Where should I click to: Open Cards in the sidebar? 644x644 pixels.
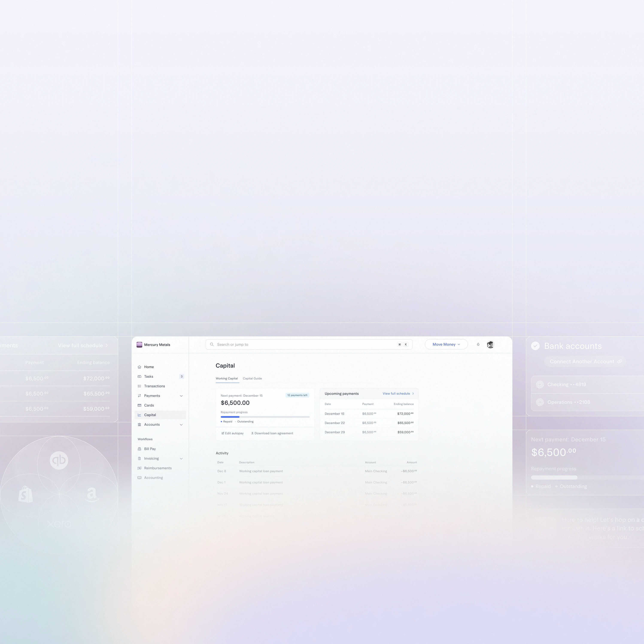click(x=160, y=405)
